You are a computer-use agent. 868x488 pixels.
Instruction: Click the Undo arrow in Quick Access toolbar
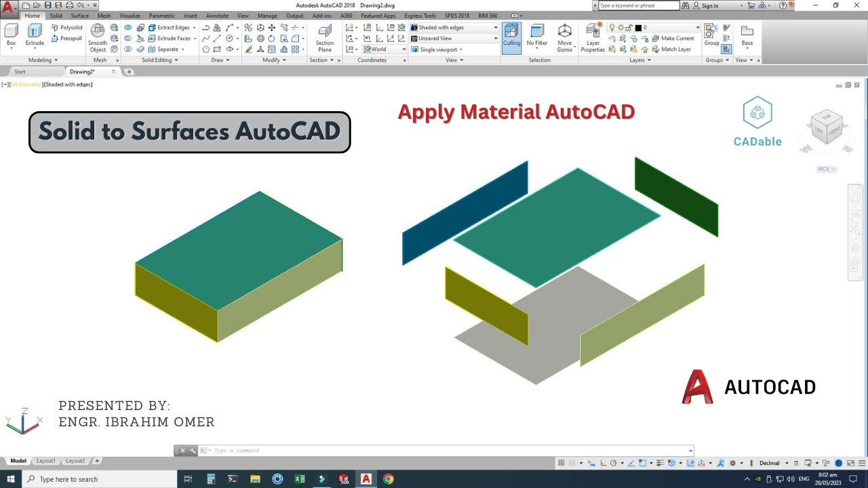(x=80, y=5)
